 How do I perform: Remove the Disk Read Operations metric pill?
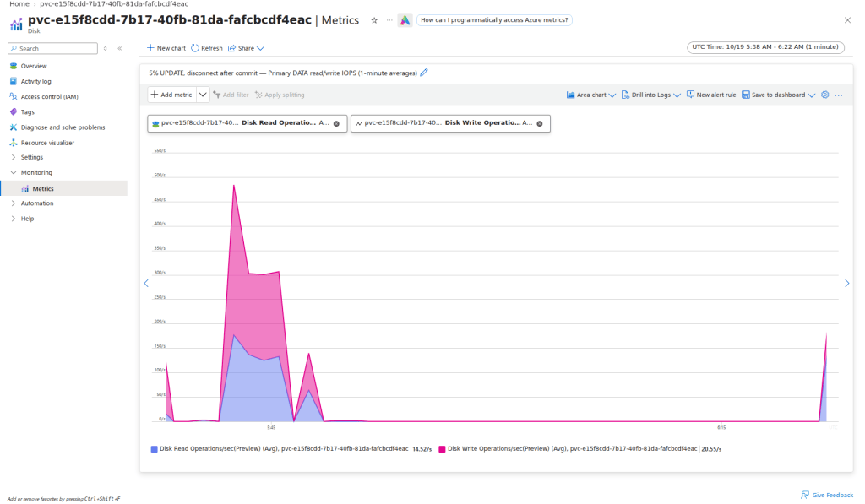(336, 123)
